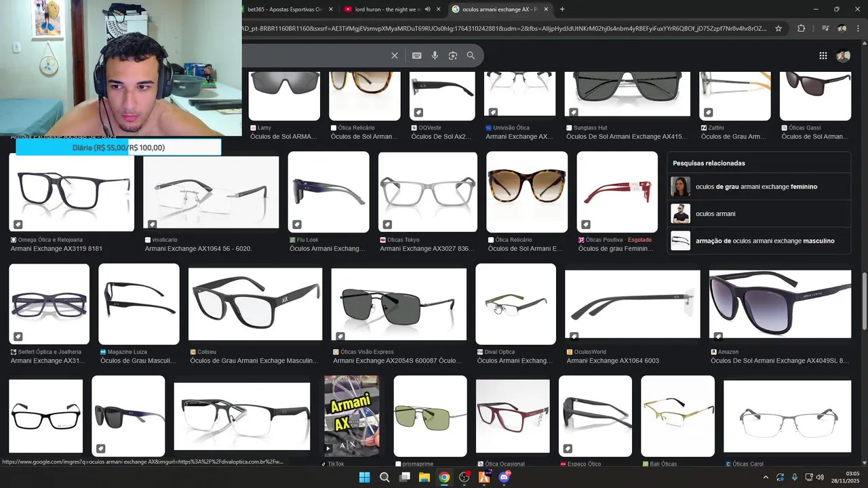Image resolution: width=868 pixels, height=488 pixels.
Task: Click the orange-and-purple app icon next to Discord on the taskbar
Action: click(484, 477)
